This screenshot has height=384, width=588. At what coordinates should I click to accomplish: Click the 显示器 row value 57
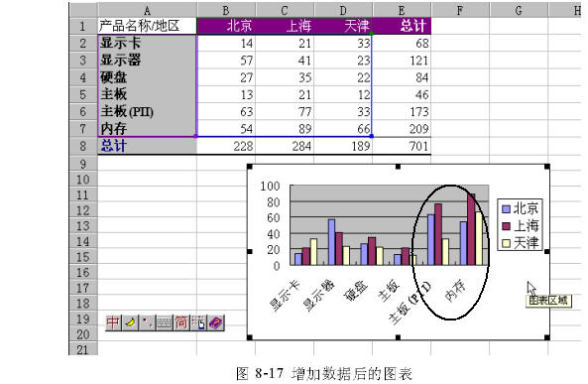(226, 61)
